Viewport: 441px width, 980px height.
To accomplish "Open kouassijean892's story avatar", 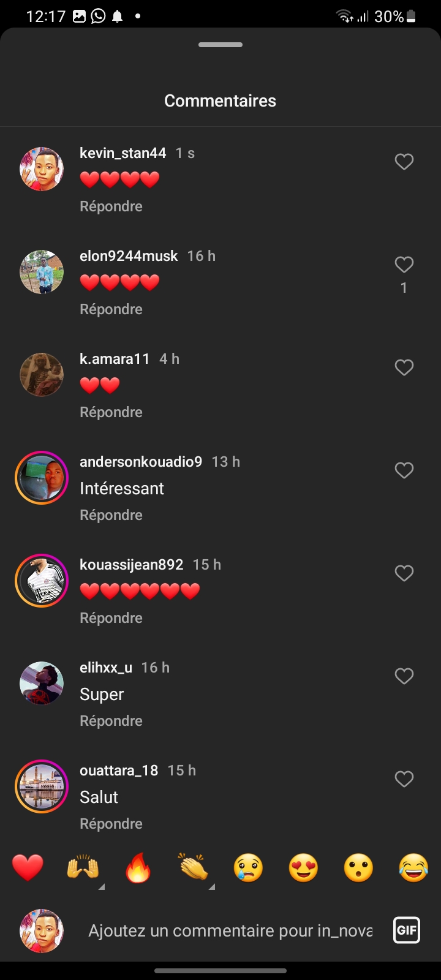I will click(42, 581).
